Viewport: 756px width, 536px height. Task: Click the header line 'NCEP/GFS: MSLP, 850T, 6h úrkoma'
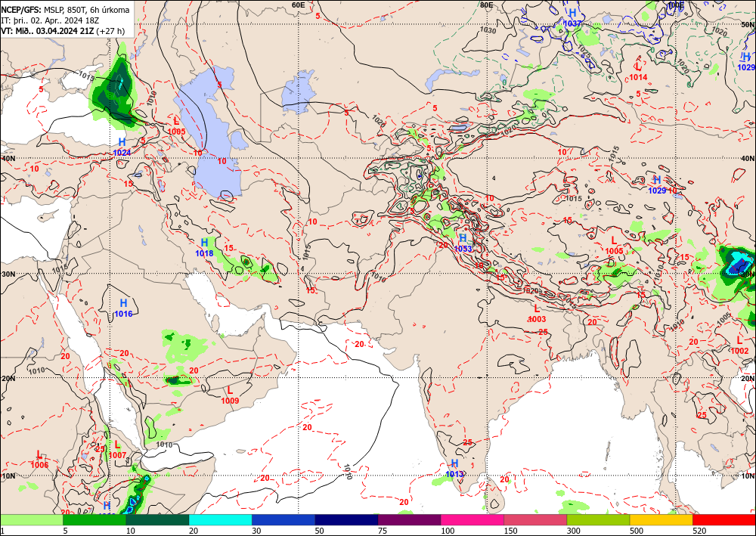click(x=65, y=10)
